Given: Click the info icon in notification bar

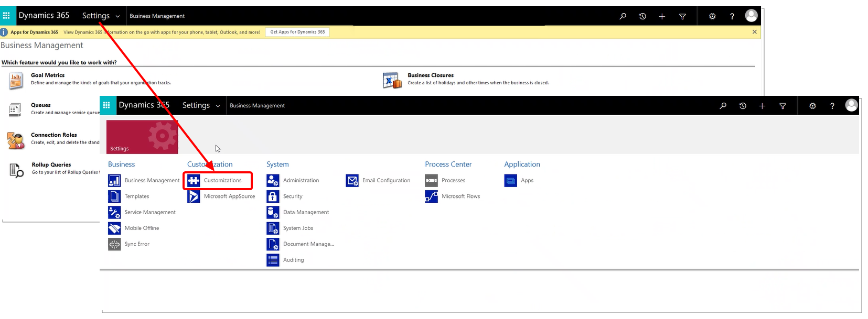Looking at the screenshot, I should click(4, 32).
